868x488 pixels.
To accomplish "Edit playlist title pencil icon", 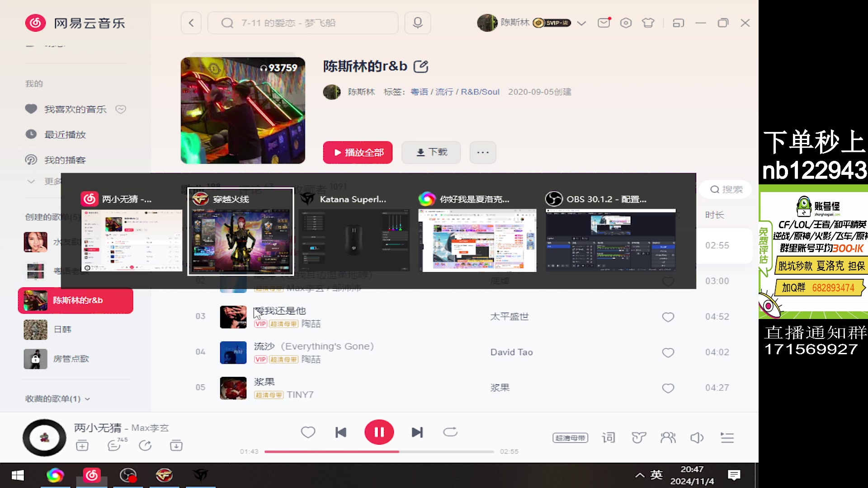I will point(421,66).
